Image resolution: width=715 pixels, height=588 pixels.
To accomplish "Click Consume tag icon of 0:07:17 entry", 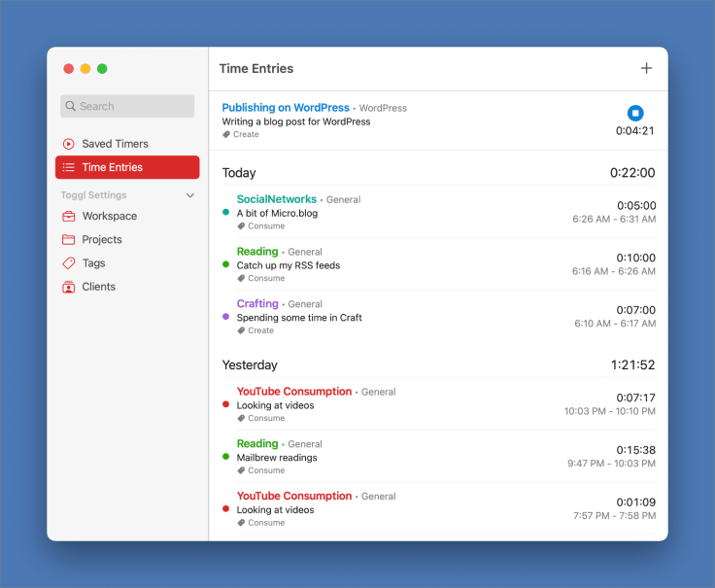I will pyautogui.click(x=241, y=418).
